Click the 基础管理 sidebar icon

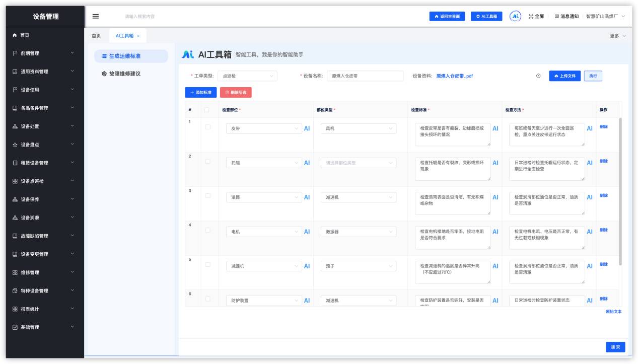coord(15,327)
